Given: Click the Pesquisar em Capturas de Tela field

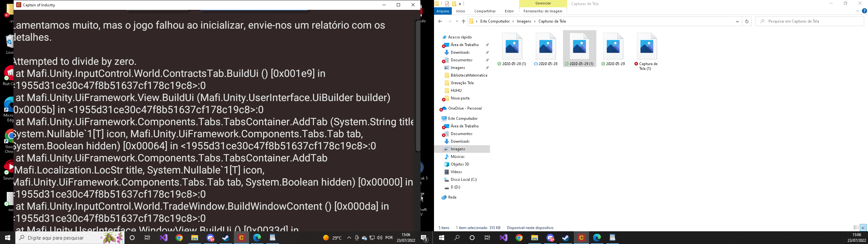Looking at the screenshot, I should pyautogui.click(x=810, y=21).
